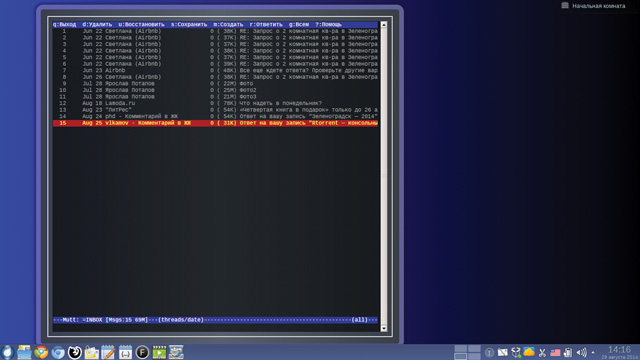This screenshot has height=360, width=640.
Task: Switch to bottom-left virtual desktop in pager
Action: point(461,356)
